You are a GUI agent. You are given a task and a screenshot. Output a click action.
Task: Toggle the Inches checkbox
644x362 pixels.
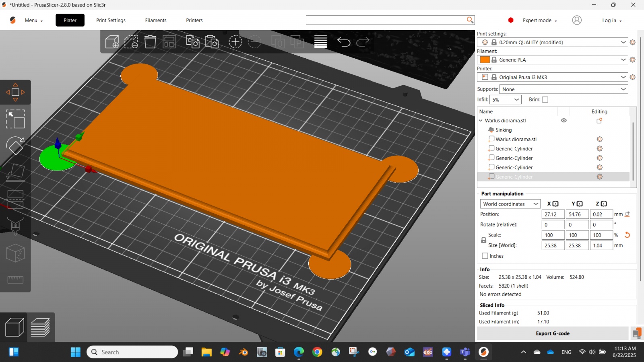coord(485,256)
